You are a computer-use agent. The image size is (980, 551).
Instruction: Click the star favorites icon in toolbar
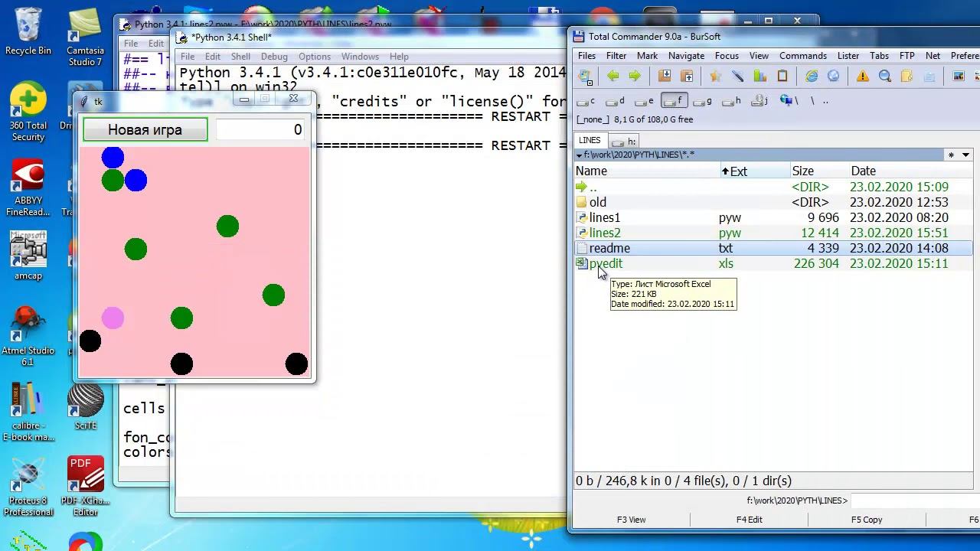click(715, 76)
